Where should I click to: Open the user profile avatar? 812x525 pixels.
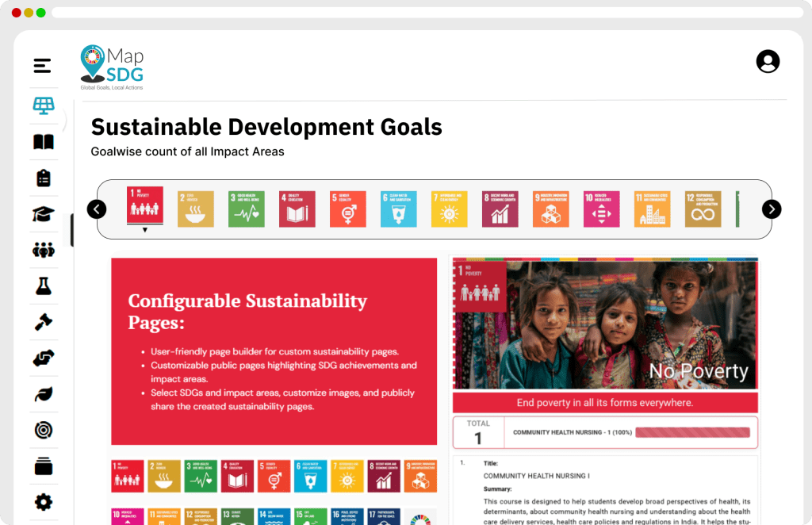pos(768,61)
